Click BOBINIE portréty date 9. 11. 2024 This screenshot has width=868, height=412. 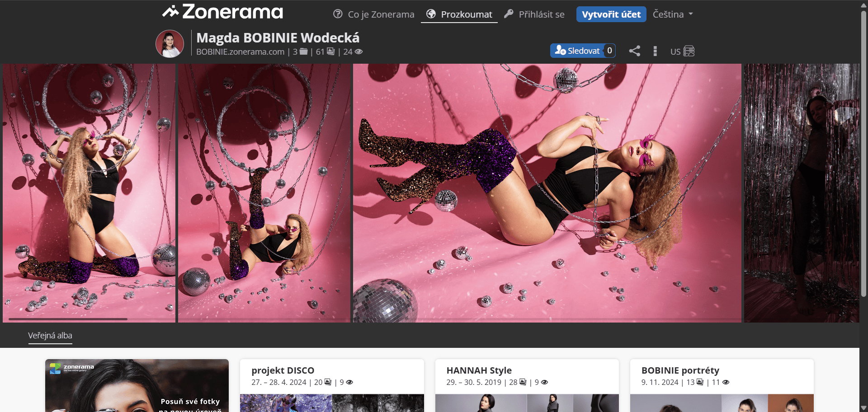point(660,382)
